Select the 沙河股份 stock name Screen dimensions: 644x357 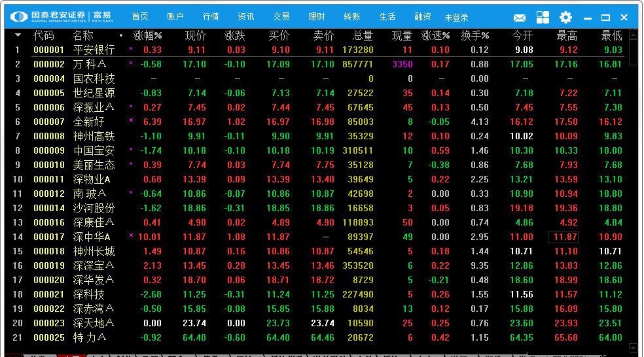click(x=94, y=208)
